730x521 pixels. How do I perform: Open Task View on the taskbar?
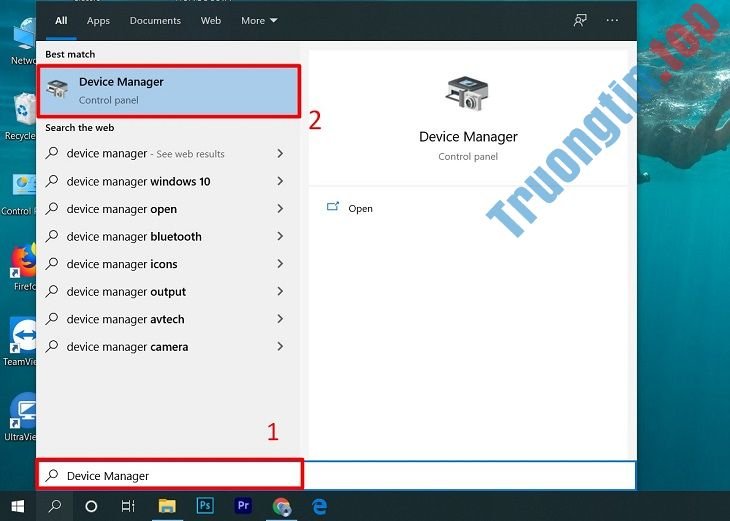coord(128,506)
